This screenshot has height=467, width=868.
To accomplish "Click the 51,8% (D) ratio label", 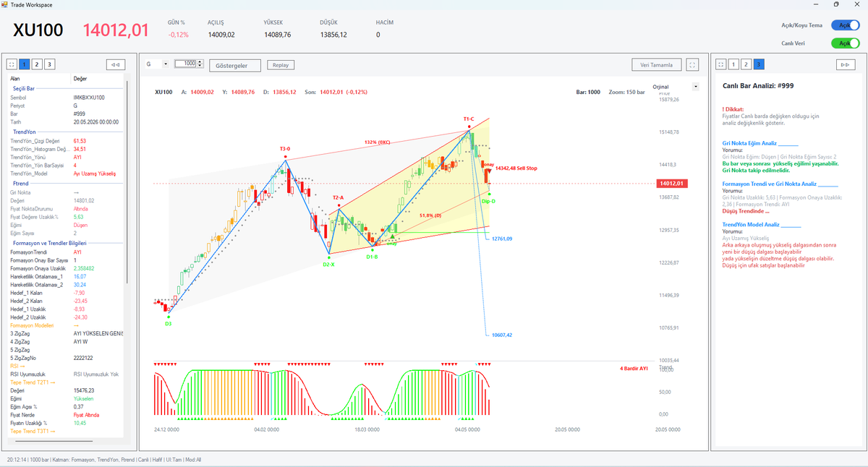I will click(x=430, y=215).
